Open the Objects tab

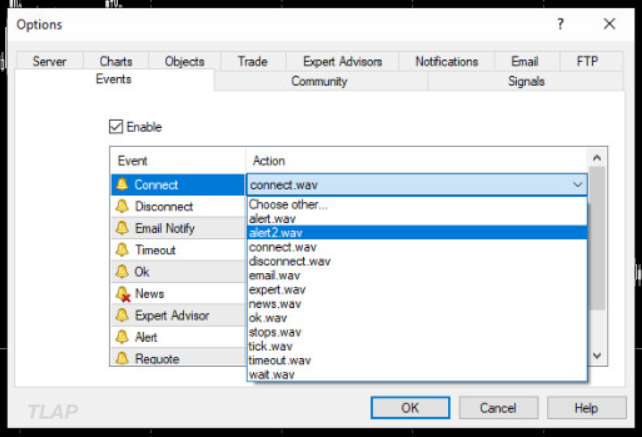pyautogui.click(x=185, y=61)
